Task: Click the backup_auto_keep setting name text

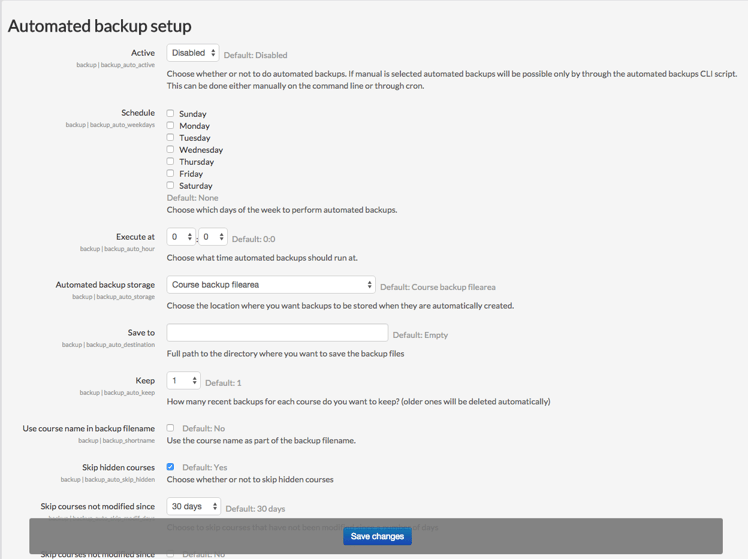Action: coord(129,393)
